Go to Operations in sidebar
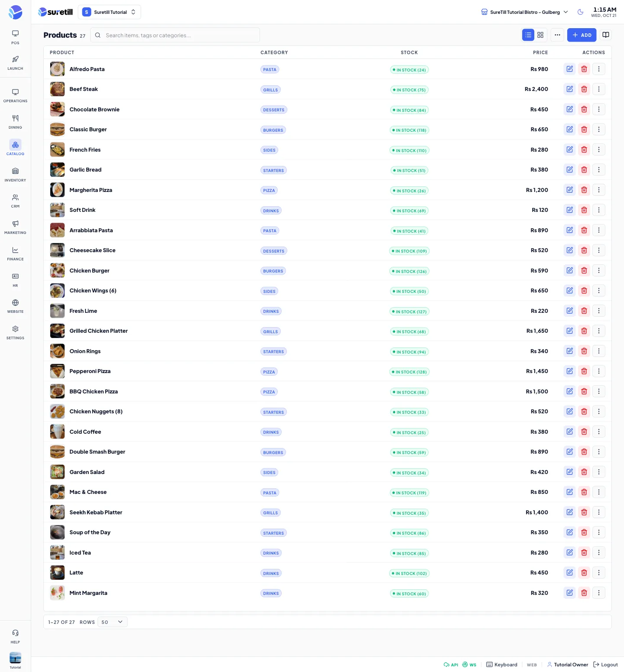Viewport: 624px width, 672px height. (15, 96)
